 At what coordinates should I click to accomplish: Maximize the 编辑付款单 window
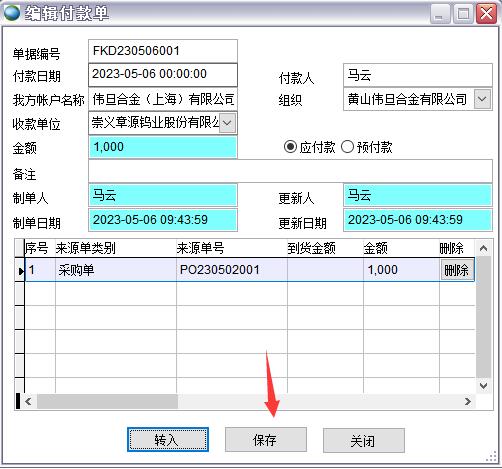(463, 14)
